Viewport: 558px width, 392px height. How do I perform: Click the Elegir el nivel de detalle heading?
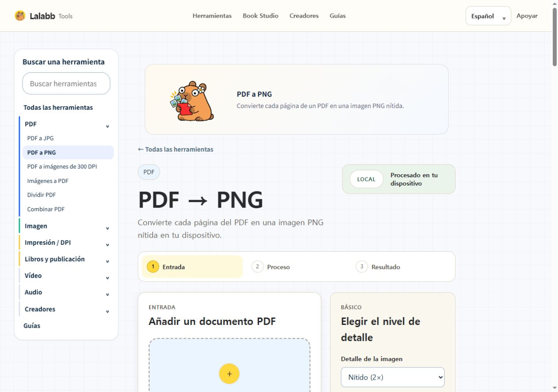(381, 329)
